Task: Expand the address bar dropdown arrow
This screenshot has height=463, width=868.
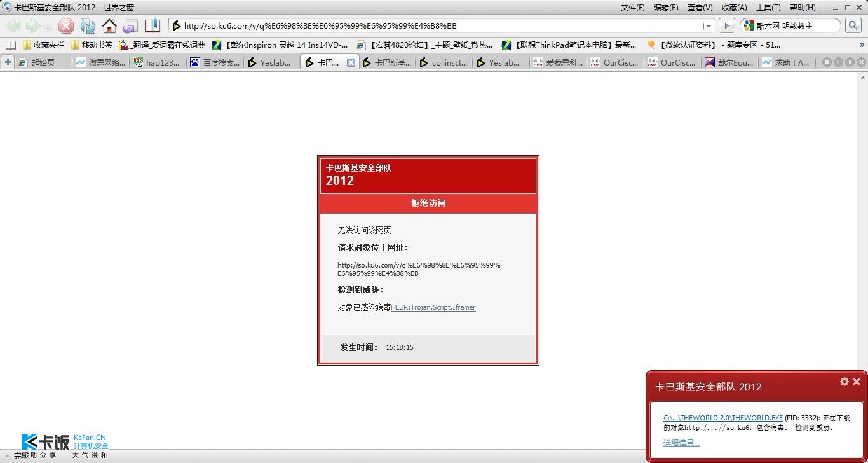Action: pos(709,26)
